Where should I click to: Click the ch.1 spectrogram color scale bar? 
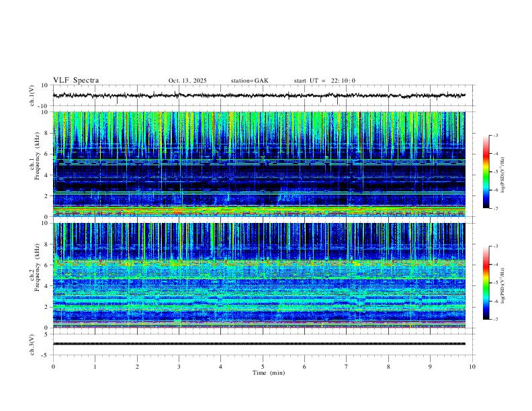click(x=486, y=172)
